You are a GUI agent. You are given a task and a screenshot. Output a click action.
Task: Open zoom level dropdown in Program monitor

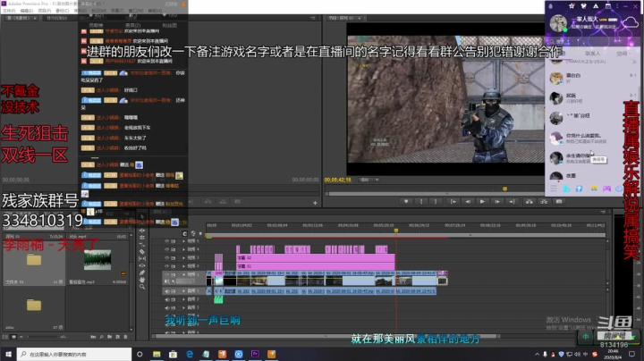(369, 180)
